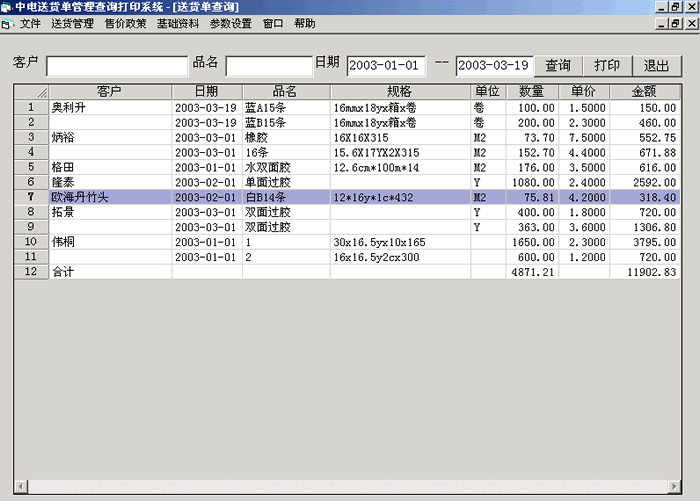Viewport: 700px width, 501px height.
Task: Click the 退出 button
Action: click(x=656, y=66)
